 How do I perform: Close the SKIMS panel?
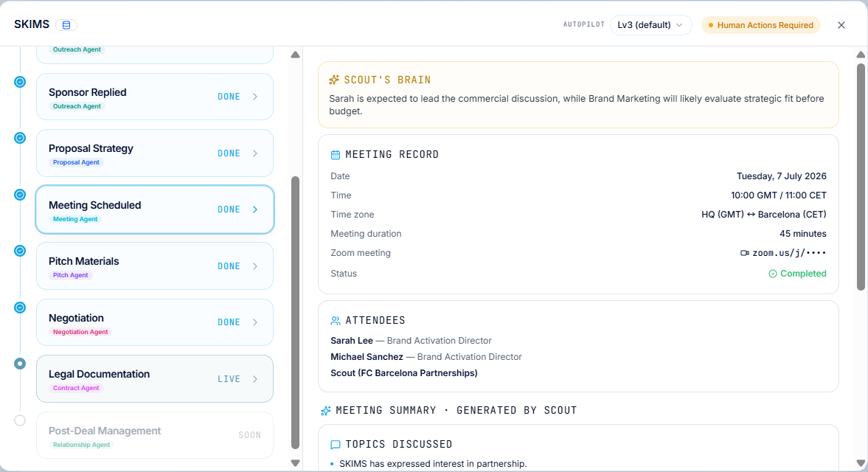click(841, 25)
